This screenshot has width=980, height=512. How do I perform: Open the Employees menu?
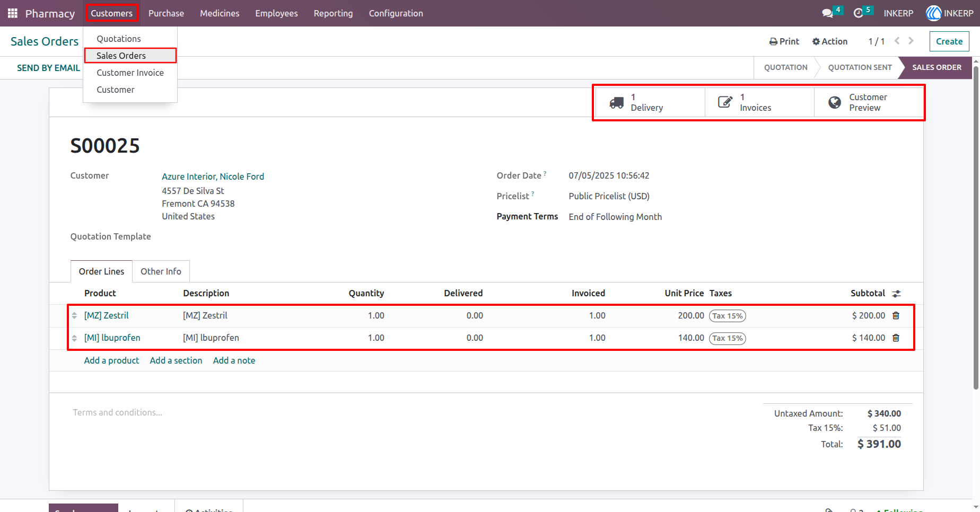tap(276, 13)
